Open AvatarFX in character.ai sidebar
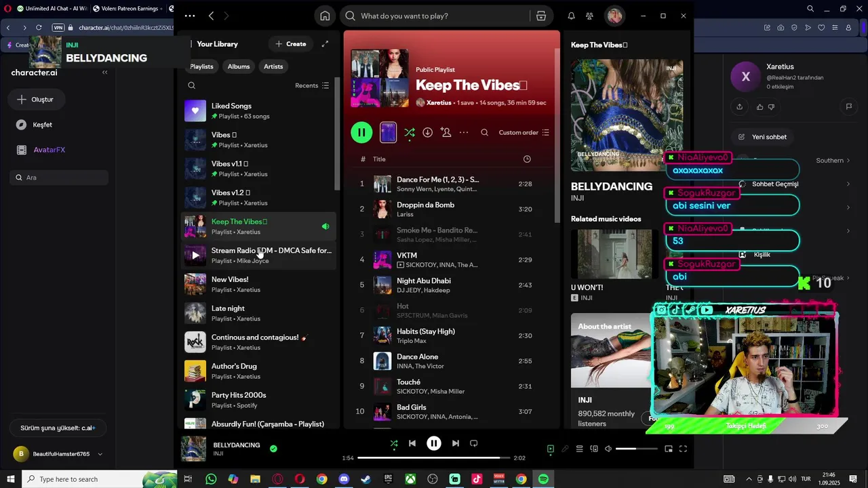The image size is (868, 488). pyautogui.click(x=49, y=150)
